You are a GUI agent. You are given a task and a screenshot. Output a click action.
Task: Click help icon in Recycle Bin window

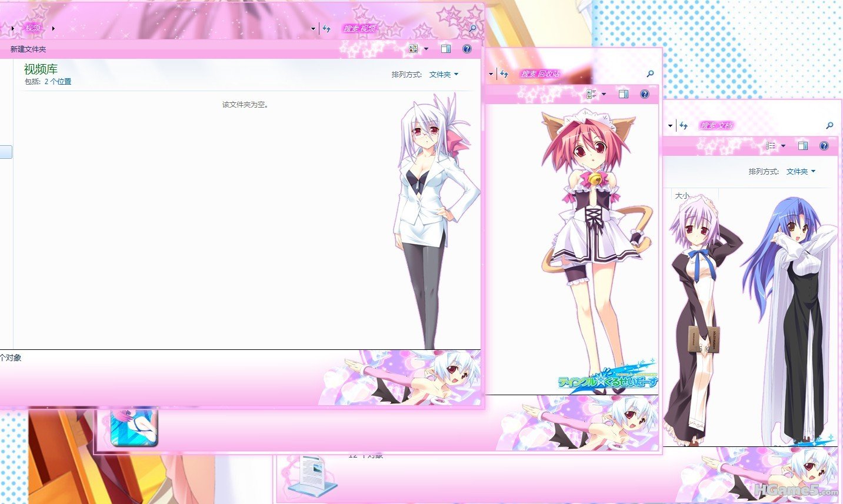645,94
